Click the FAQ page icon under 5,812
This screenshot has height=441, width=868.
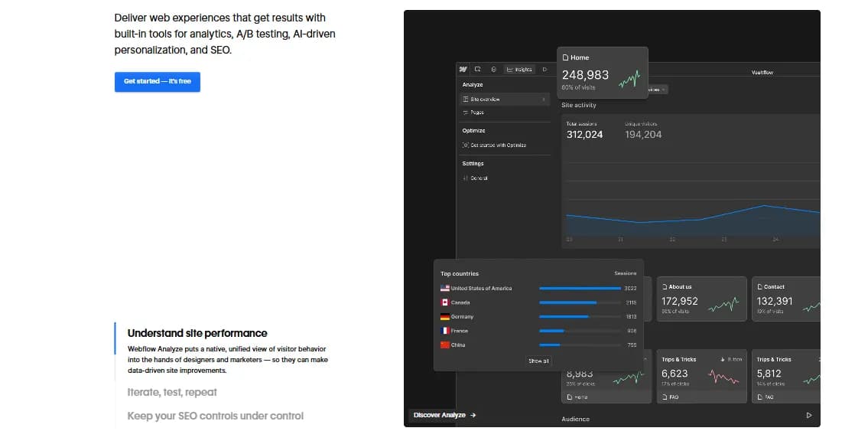click(x=760, y=397)
